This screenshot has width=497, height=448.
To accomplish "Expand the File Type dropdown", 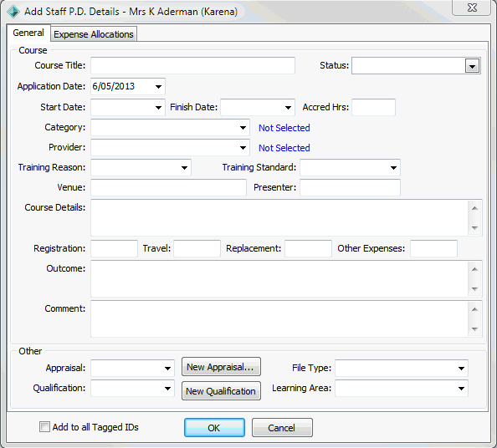I will (x=461, y=369).
